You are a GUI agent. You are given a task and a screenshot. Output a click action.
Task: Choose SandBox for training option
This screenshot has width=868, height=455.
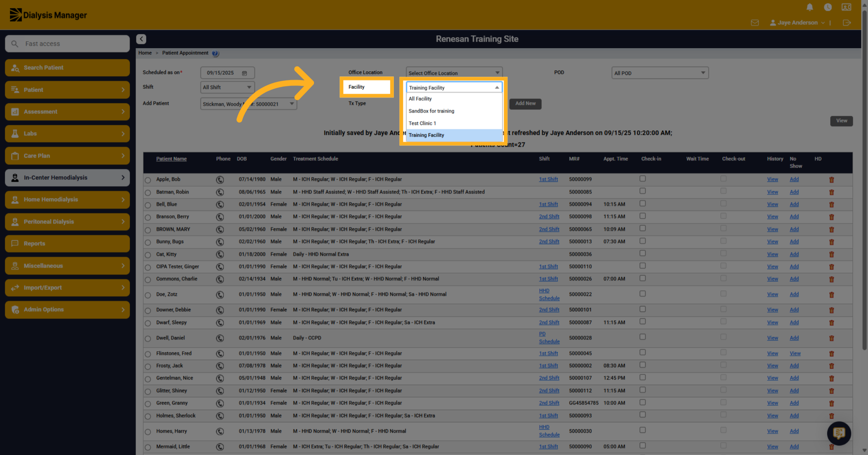click(454, 111)
